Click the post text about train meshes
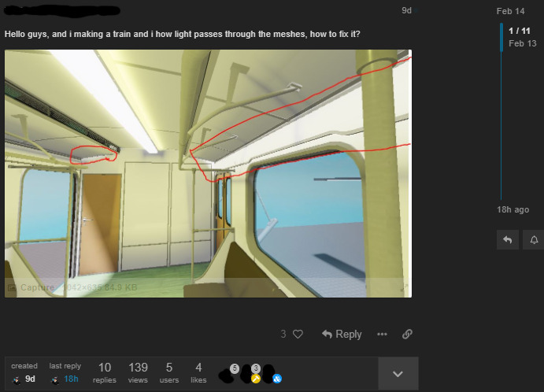 pyautogui.click(x=183, y=34)
